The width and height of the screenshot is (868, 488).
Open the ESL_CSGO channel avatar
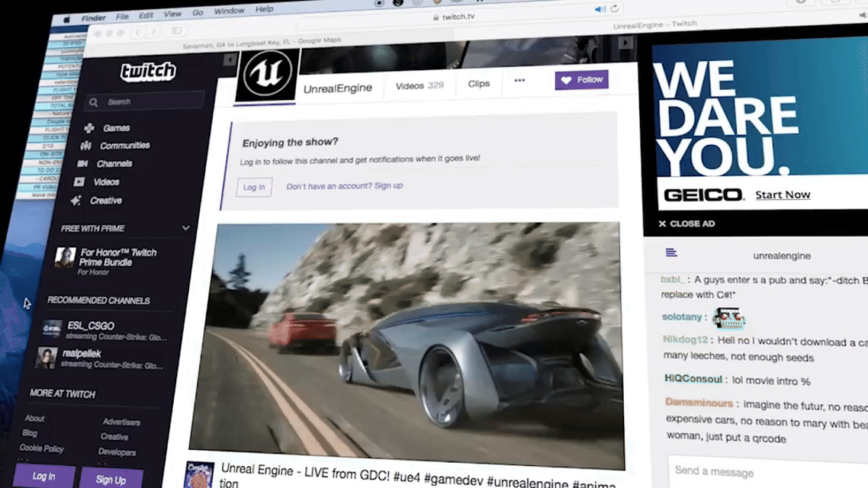[53, 329]
